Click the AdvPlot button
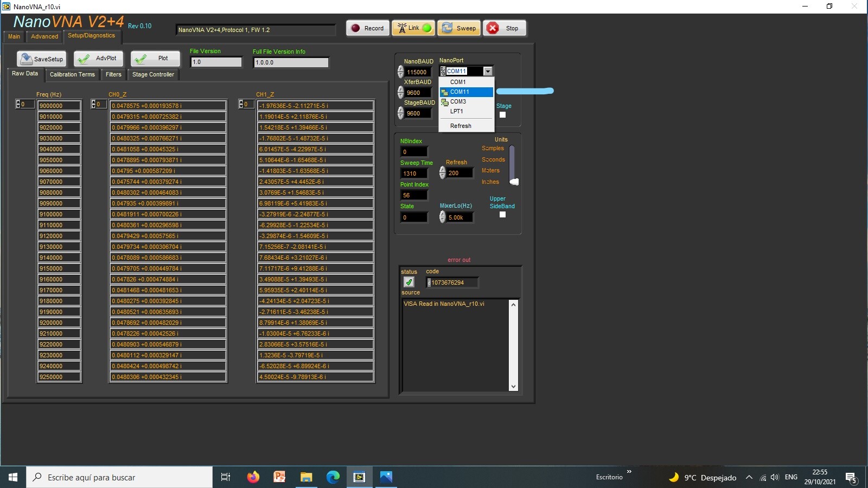 click(98, 59)
